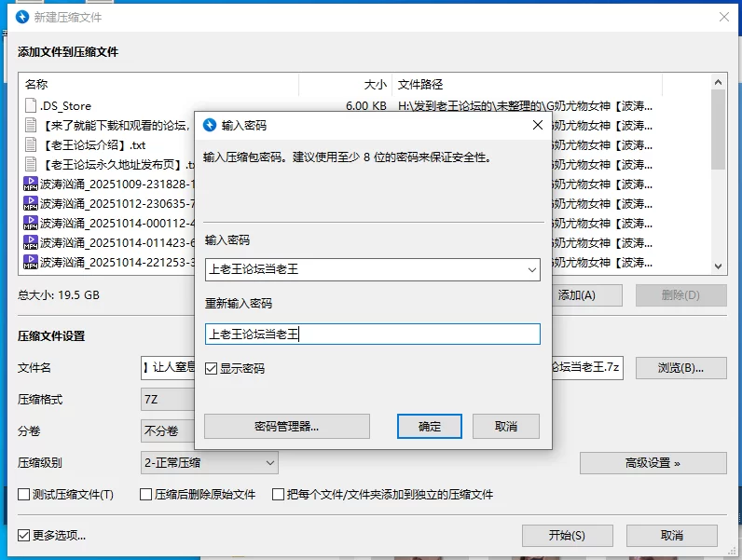Open the 输入密码 history dropdown arrow

(532, 269)
